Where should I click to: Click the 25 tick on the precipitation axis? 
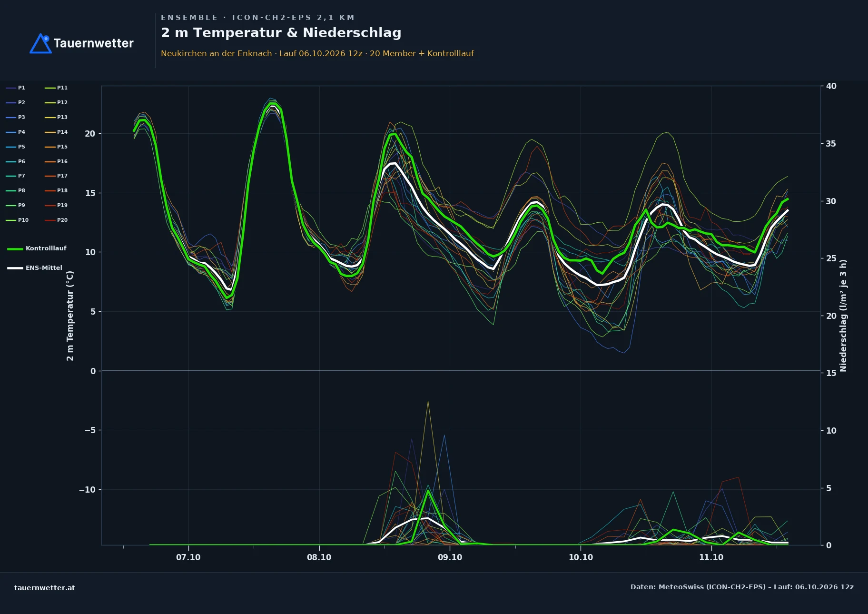click(831, 258)
